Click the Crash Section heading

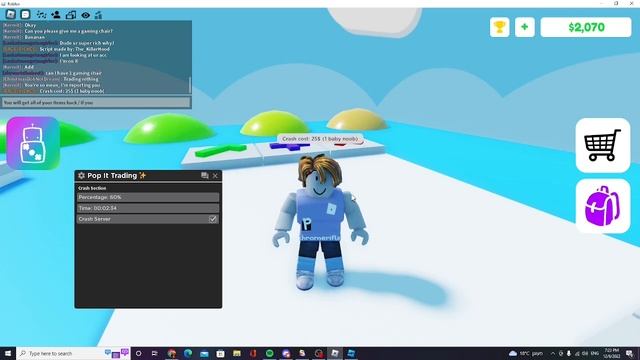(92, 188)
